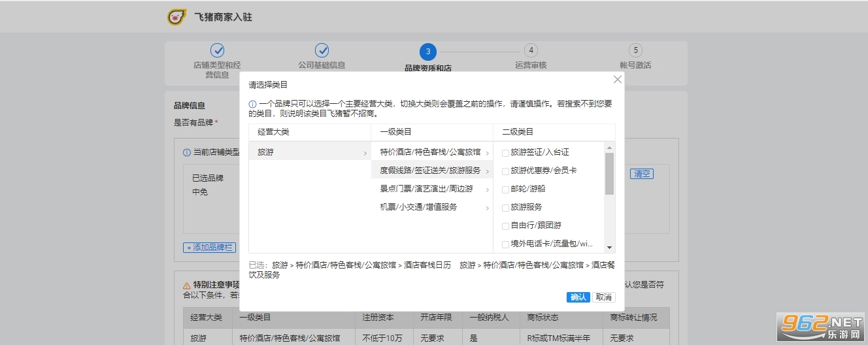The height and width of the screenshot is (345, 868).
Task: Open 机票/小交通/增值服务 category
Action: [431, 207]
